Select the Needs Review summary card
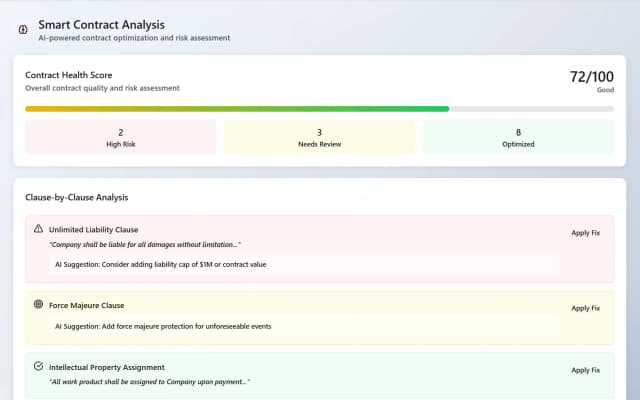Screen dimensions: 640x400 click(x=319, y=137)
